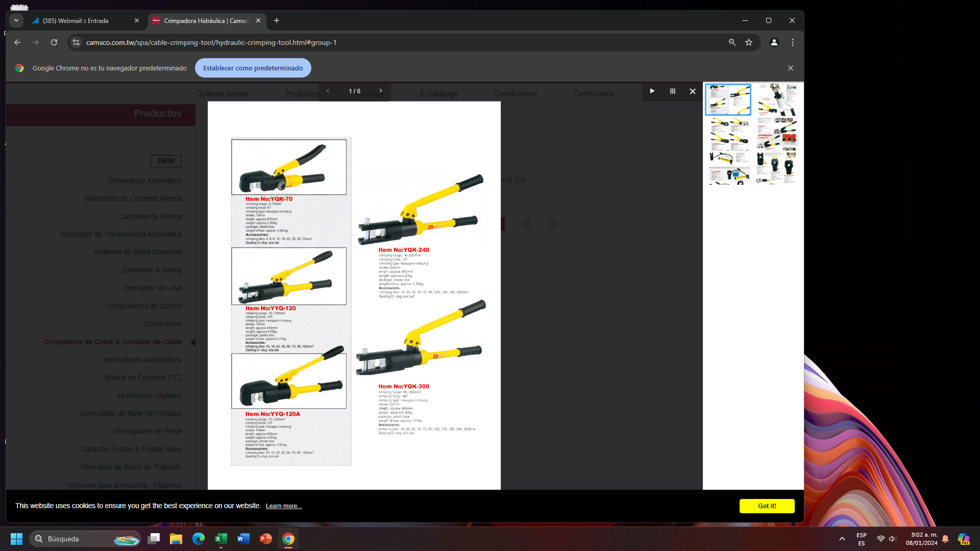980x551 pixels.
Task: Open second thumbnail in top row
Action: [777, 99]
